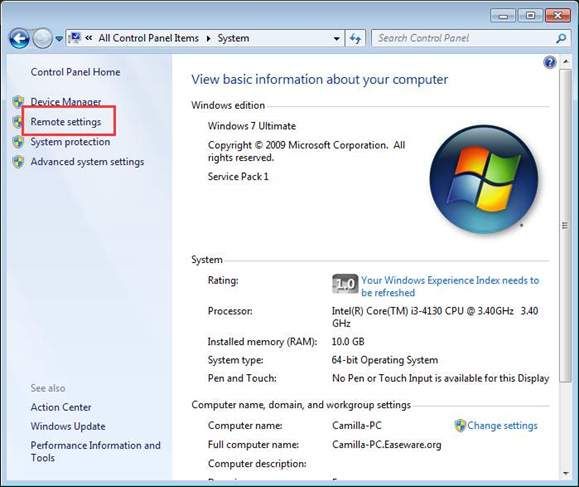Click the Windows Experience Index 1.0 badge
The width and height of the screenshot is (579, 487).
tap(345, 284)
